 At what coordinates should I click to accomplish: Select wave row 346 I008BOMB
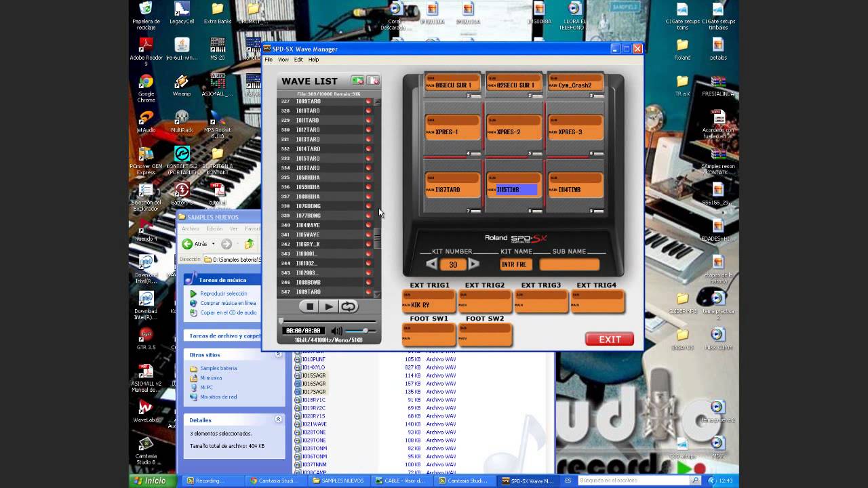tap(325, 282)
